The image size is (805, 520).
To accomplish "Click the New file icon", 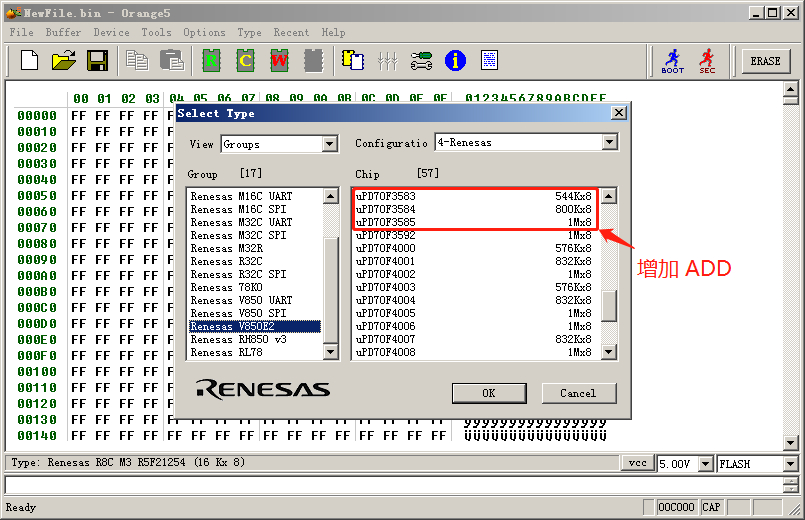I will pos(29,61).
